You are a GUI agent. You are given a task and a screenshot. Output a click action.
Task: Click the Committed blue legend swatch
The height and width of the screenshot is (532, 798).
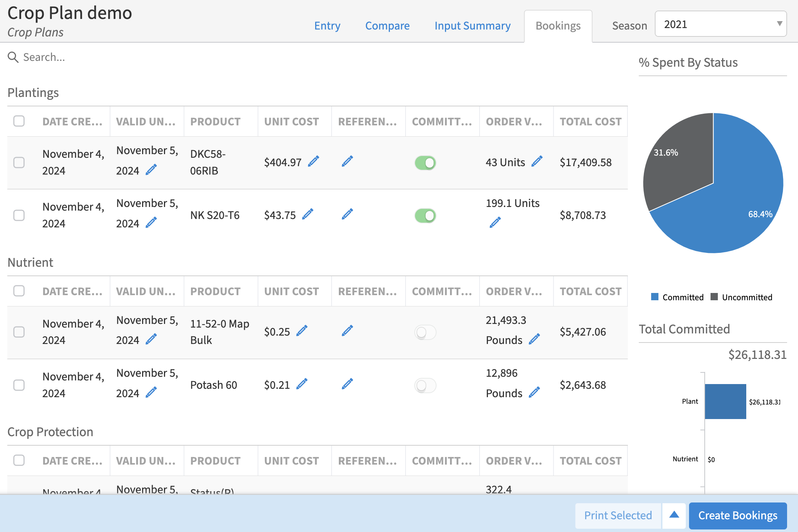(x=655, y=297)
